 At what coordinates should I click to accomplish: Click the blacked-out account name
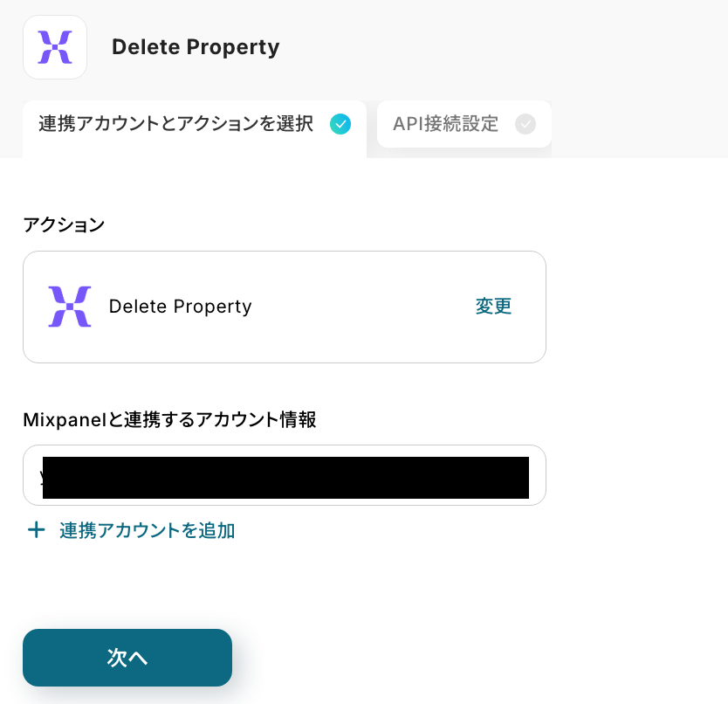point(285,478)
